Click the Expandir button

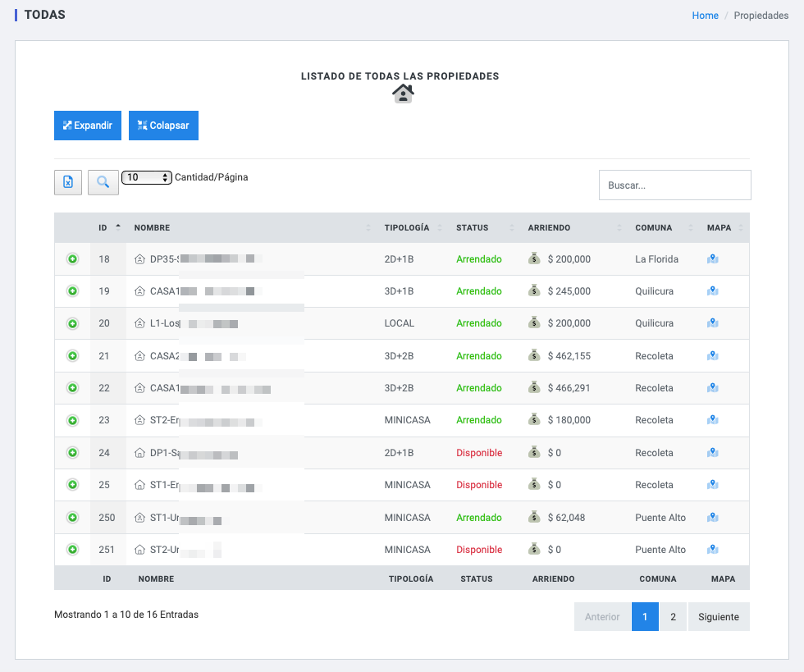coord(88,126)
